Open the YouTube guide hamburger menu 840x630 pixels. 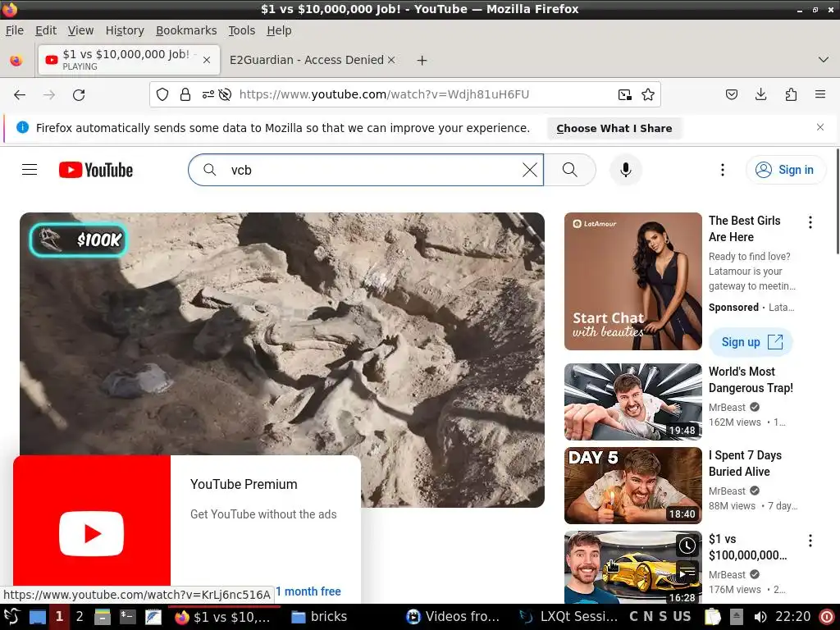[x=30, y=170]
